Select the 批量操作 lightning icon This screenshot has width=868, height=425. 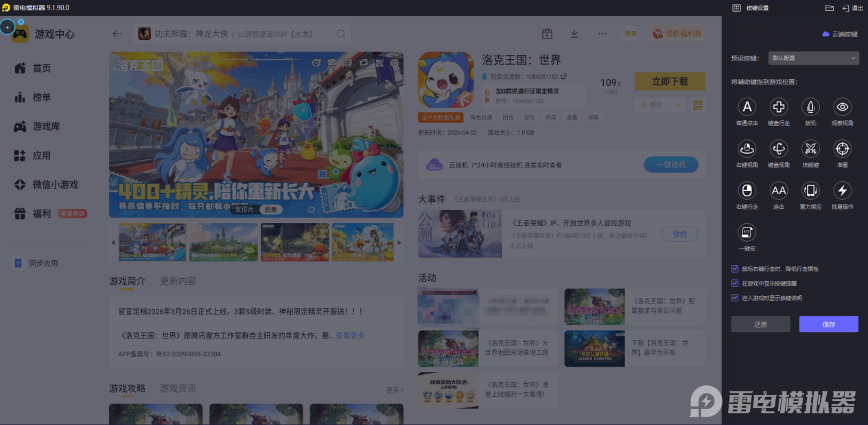click(x=843, y=190)
